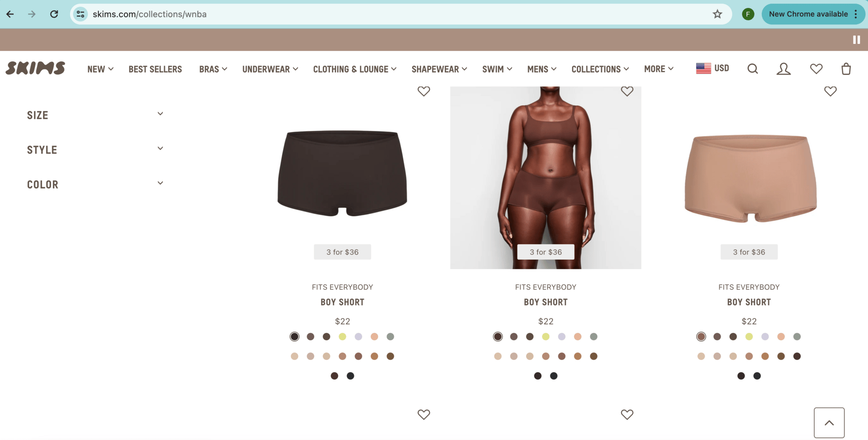Expand the SIZE filter
This screenshot has height=440, width=868.
(95, 115)
